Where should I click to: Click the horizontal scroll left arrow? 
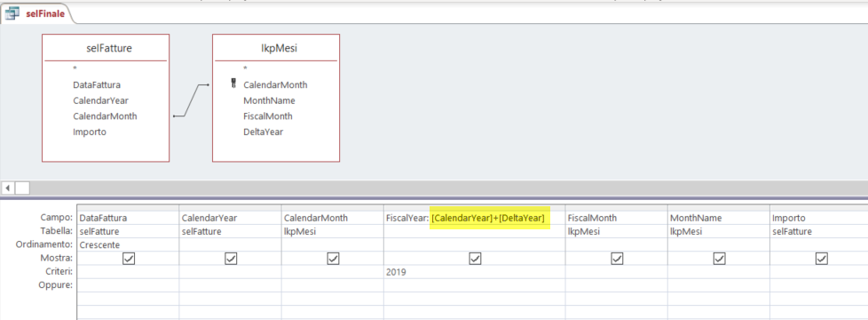tap(8, 188)
